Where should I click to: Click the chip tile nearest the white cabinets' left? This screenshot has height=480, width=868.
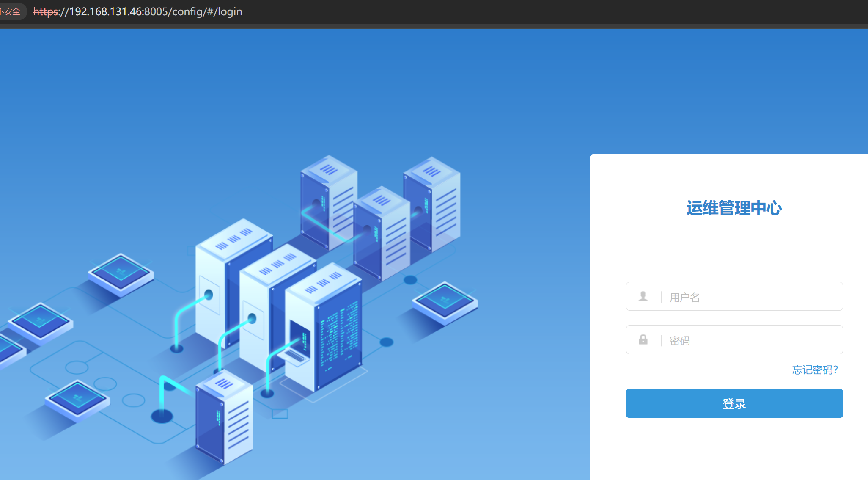(x=121, y=273)
